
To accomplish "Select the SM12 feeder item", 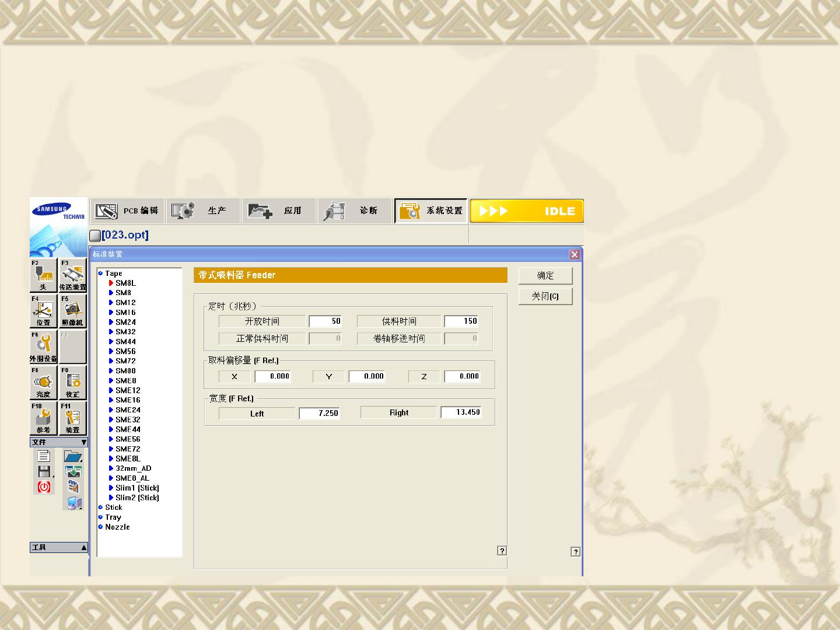I will click(x=125, y=303).
